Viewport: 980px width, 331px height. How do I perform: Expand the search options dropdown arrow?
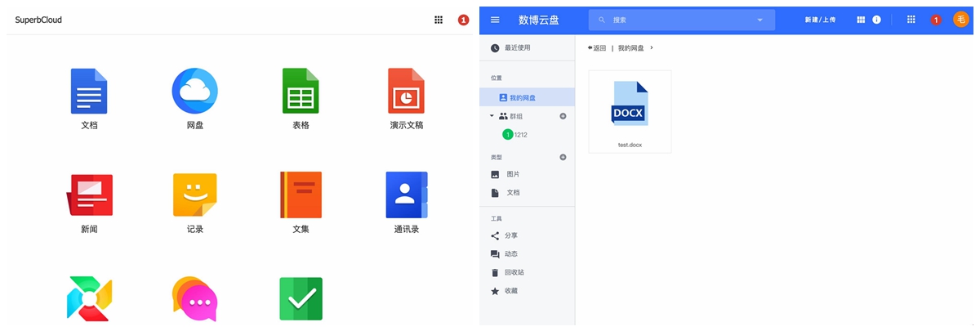(760, 20)
